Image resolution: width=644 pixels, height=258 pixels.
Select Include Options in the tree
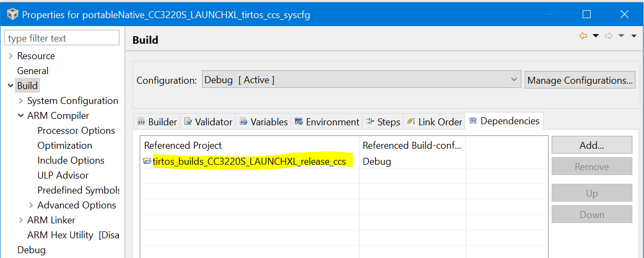(71, 160)
